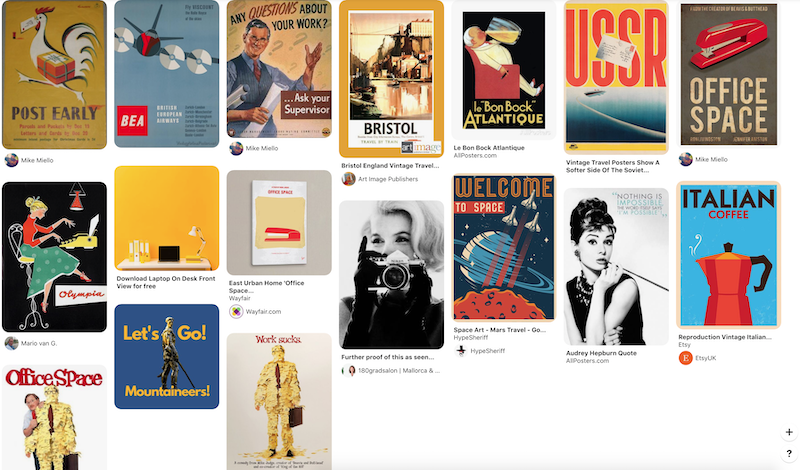Click Mario van G. avatar icon

[11, 343]
